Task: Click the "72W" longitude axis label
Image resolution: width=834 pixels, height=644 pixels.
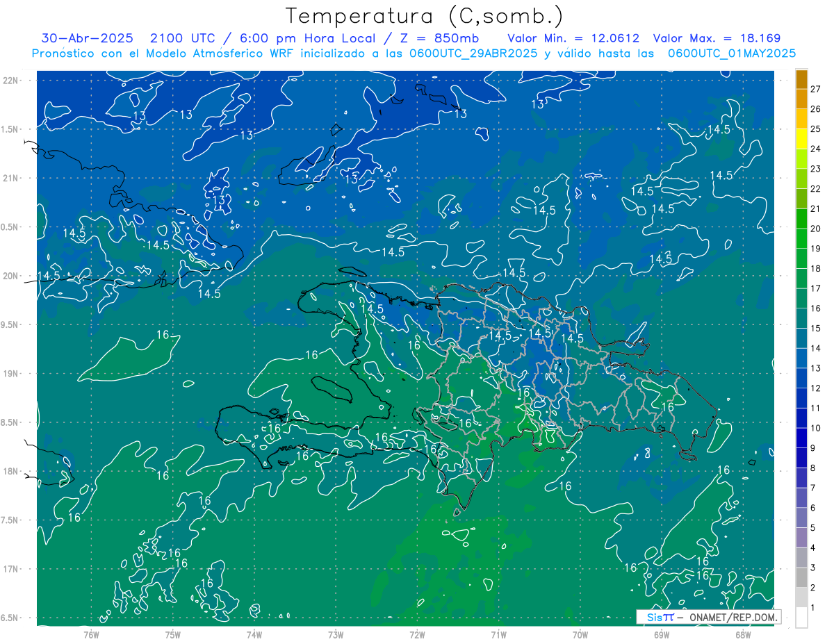Action: (417, 634)
